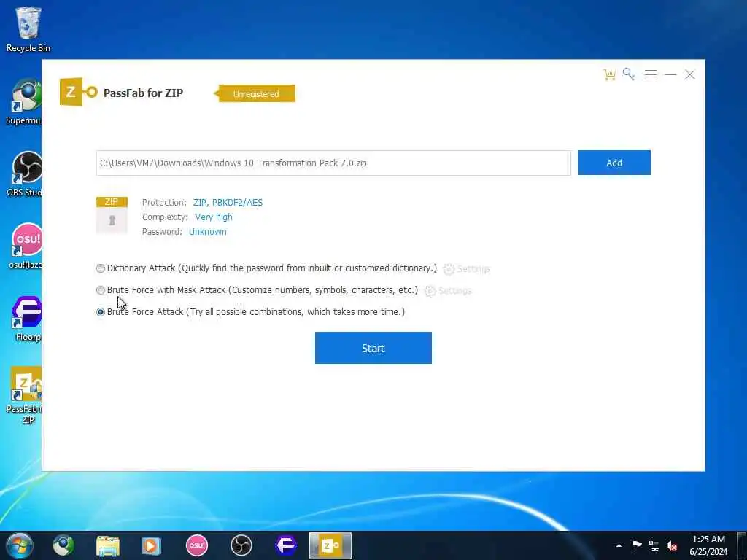The image size is (747, 560).
Task: Minimize the PassFab for ZIP window
Action: click(670, 75)
